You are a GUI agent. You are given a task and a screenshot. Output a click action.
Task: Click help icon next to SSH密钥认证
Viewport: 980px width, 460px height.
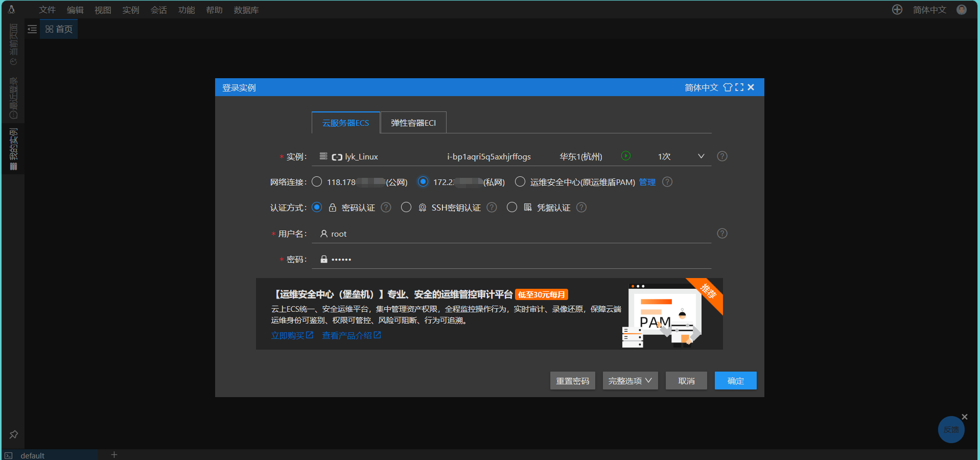pyautogui.click(x=492, y=208)
